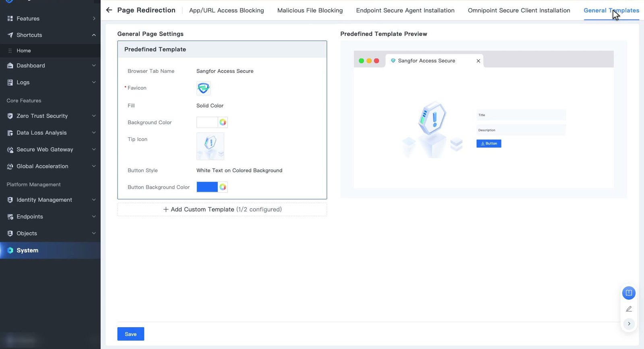644x349 pixels.
Task: Close the preview Sangfor Access Secure tab
Action: pos(478,61)
